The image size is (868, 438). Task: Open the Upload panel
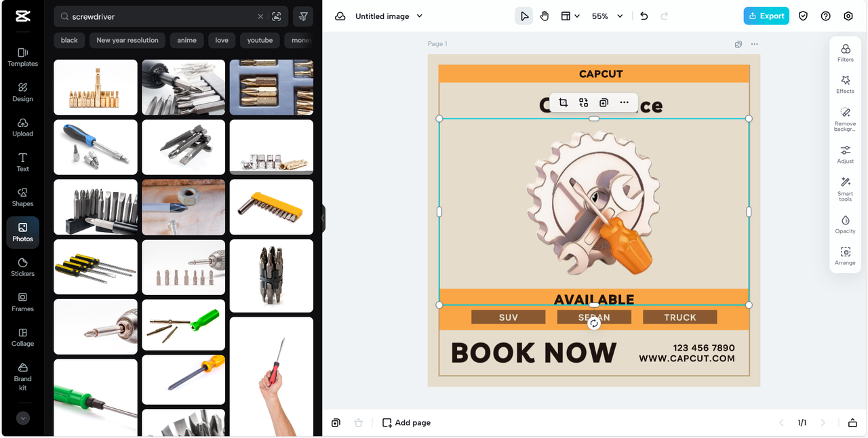tap(22, 127)
